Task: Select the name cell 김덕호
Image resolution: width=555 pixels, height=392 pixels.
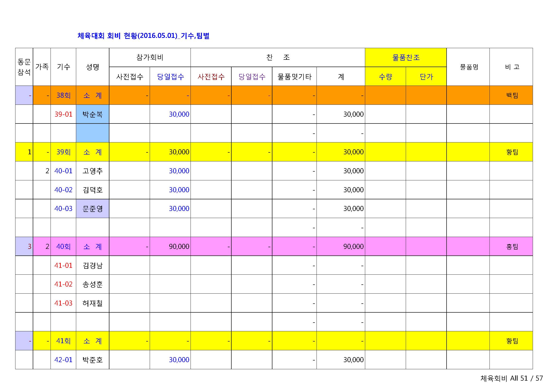Action: pos(93,190)
